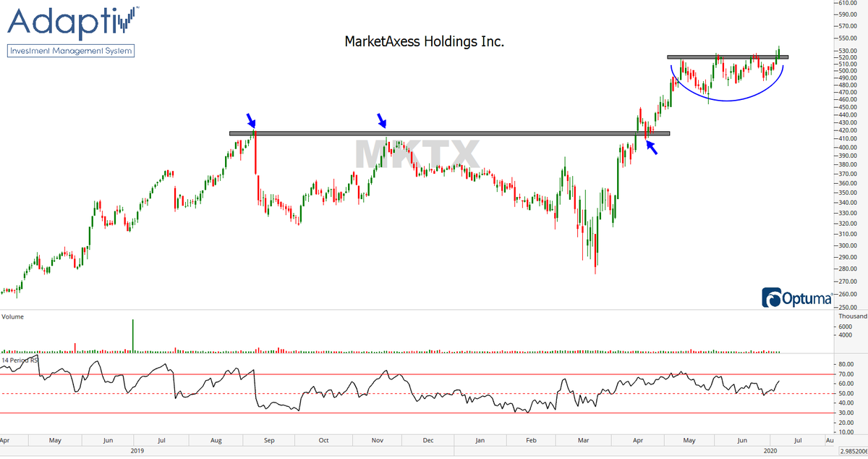Image resolution: width=868 pixels, height=459 pixels.
Task: Click the 530.00 price axis label
Action: tap(847, 51)
